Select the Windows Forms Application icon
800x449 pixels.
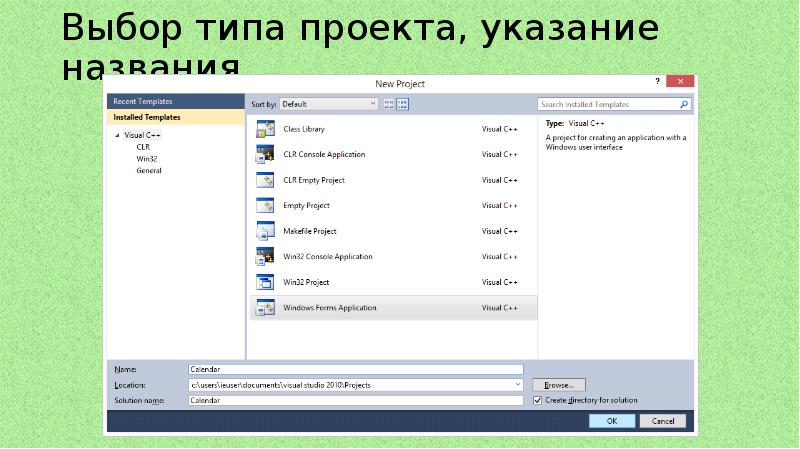pyautogui.click(x=265, y=308)
